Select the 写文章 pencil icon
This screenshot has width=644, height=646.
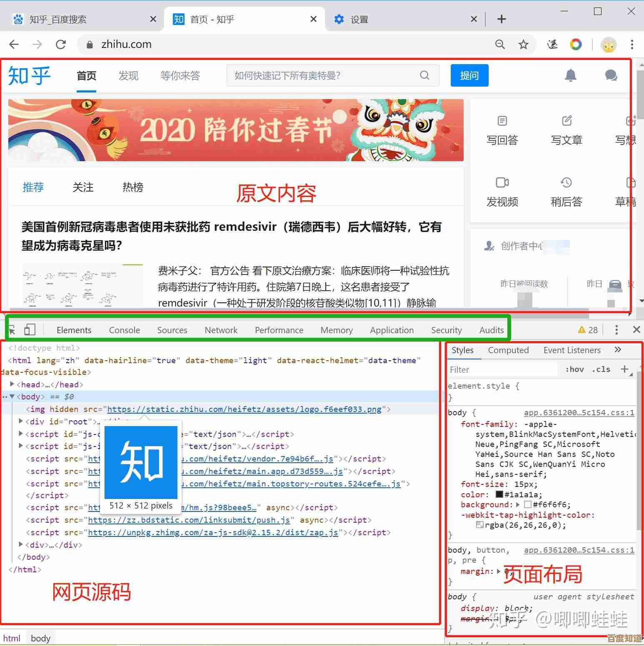coord(566,121)
